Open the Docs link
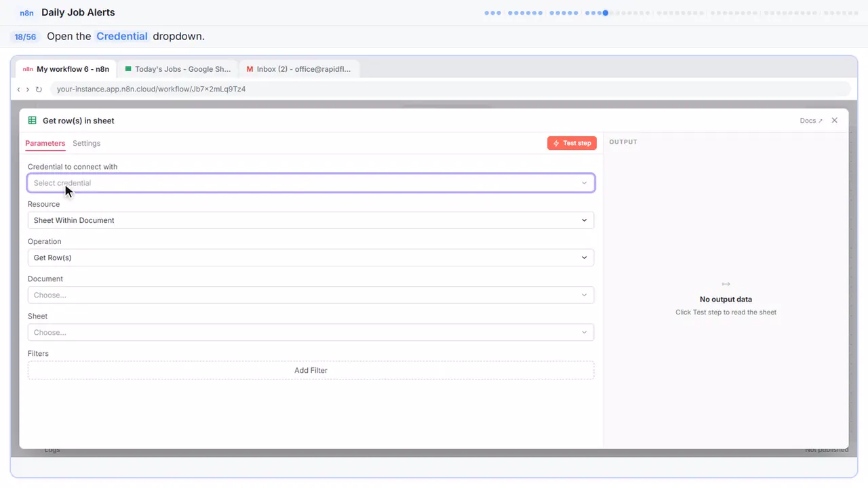Screen dimensions: 868x488 coord(811,121)
